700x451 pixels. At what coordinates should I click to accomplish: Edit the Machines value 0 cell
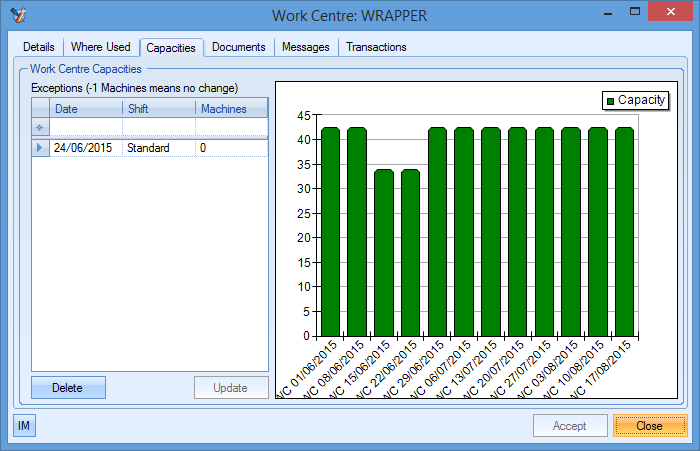231,148
